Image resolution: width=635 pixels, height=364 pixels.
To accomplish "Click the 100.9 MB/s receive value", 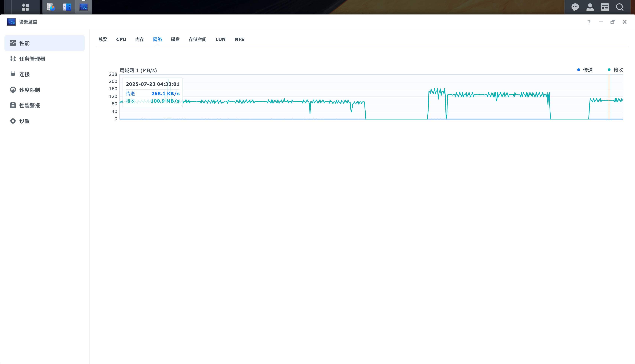I will [165, 101].
